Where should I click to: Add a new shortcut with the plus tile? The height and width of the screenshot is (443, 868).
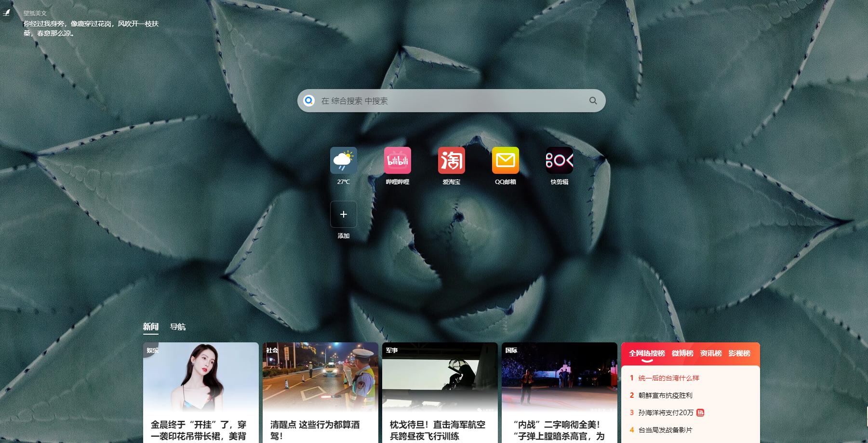click(344, 214)
